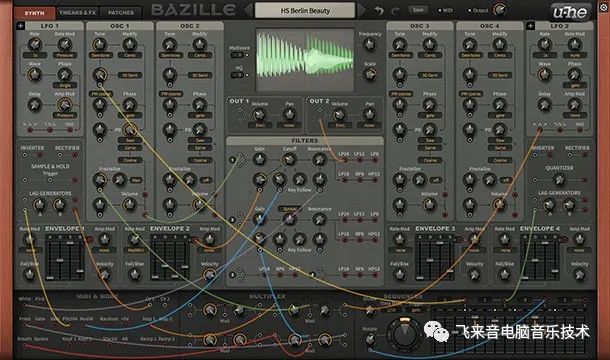Click the u-he logo badge
Screen dimensions: 610x360
point(570,12)
